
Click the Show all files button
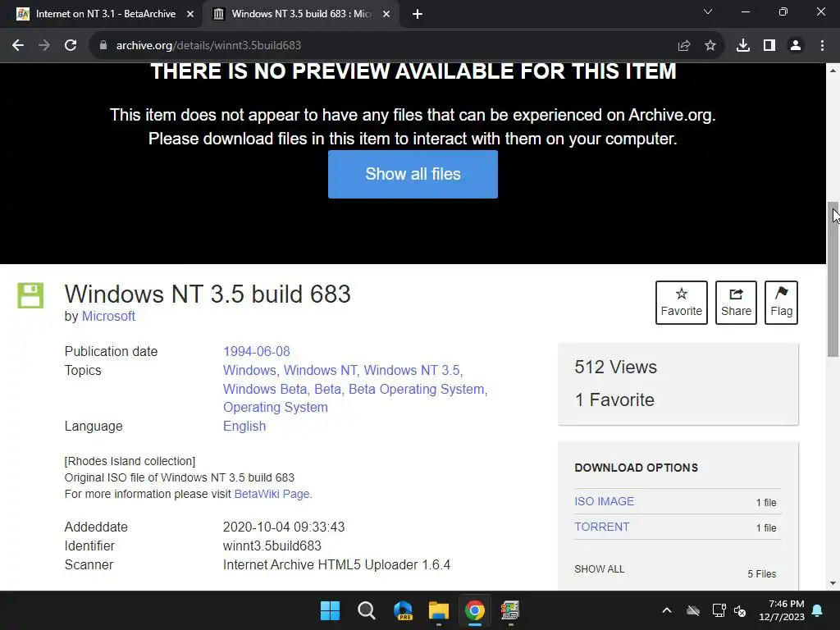click(x=413, y=174)
